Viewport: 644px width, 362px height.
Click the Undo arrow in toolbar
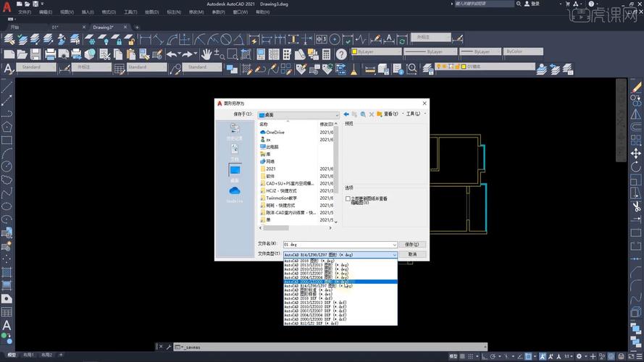pos(171,54)
